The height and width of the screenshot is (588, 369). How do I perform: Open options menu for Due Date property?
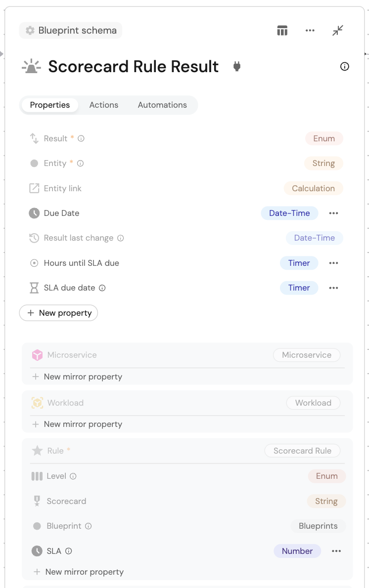pyautogui.click(x=334, y=213)
